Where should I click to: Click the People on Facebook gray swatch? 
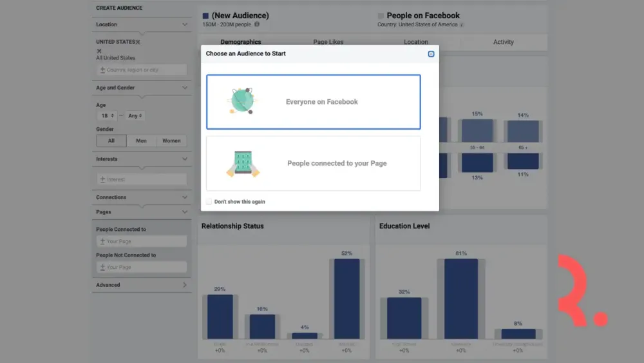point(381,15)
